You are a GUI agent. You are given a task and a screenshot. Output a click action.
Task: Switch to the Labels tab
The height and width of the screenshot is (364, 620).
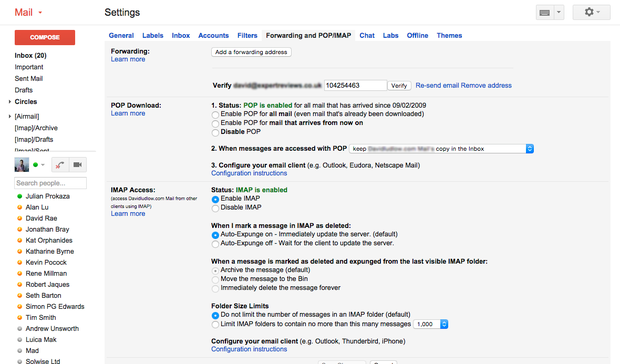pos(153,36)
